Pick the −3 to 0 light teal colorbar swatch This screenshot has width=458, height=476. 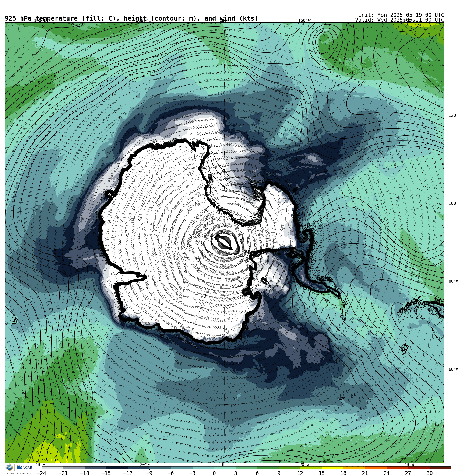[x=203, y=468]
